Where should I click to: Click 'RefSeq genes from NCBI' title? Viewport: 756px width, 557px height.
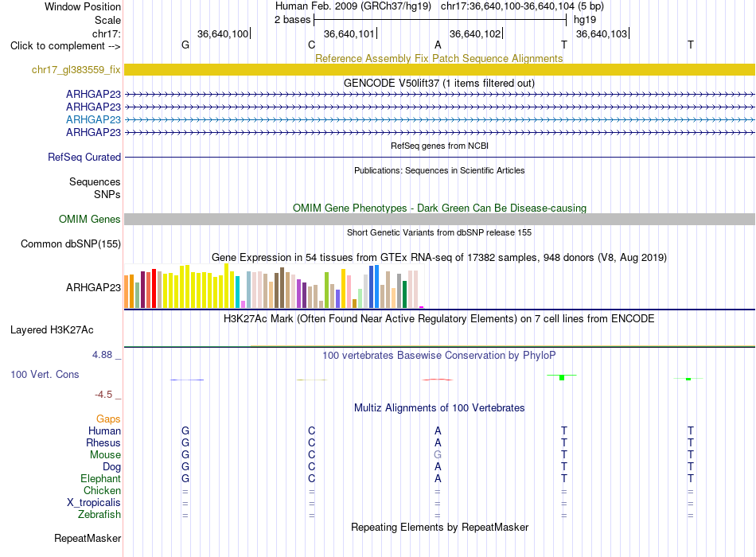click(440, 146)
